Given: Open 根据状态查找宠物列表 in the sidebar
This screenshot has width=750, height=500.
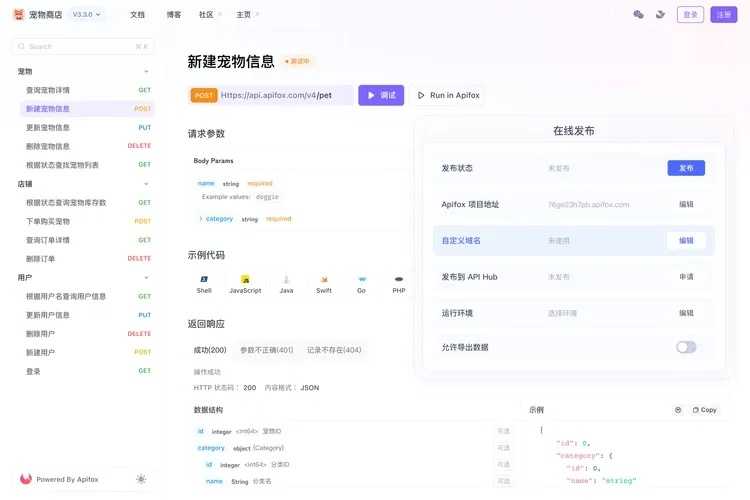Looking at the screenshot, I should (x=88, y=165).
